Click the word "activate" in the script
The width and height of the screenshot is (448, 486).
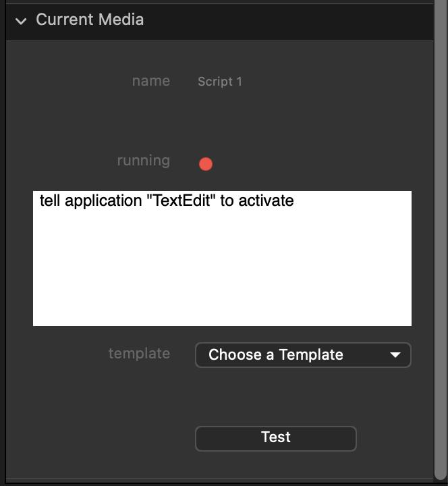tap(266, 200)
